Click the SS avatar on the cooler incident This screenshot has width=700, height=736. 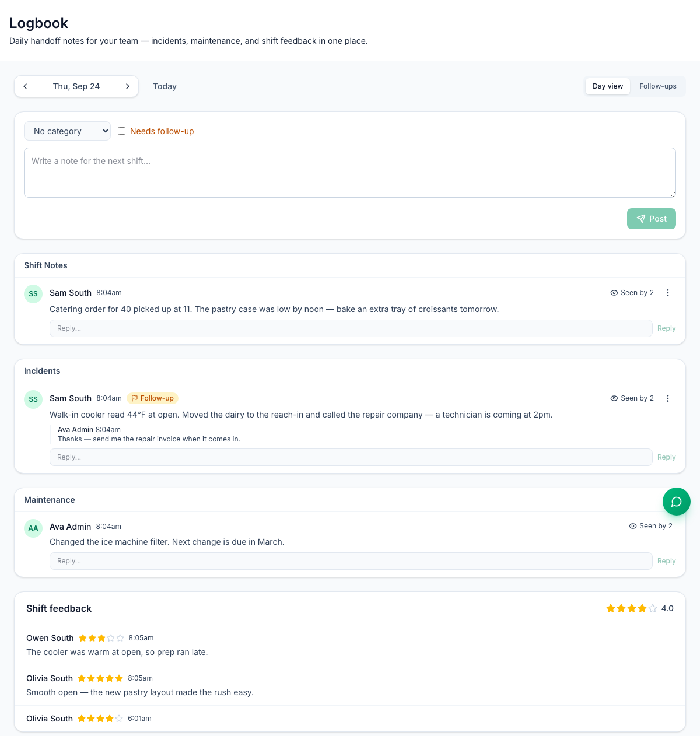(x=33, y=399)
